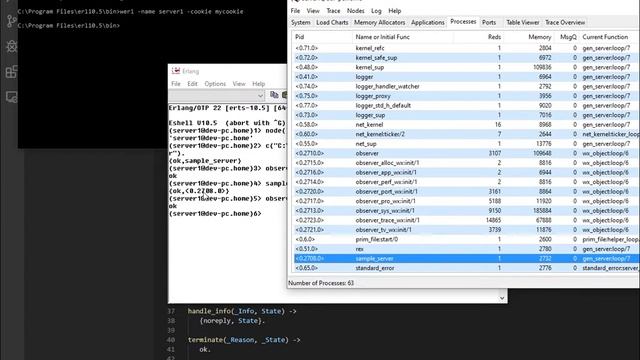Select the net_kernel process row
Screen dimensions: 640x360
point(466,124)
